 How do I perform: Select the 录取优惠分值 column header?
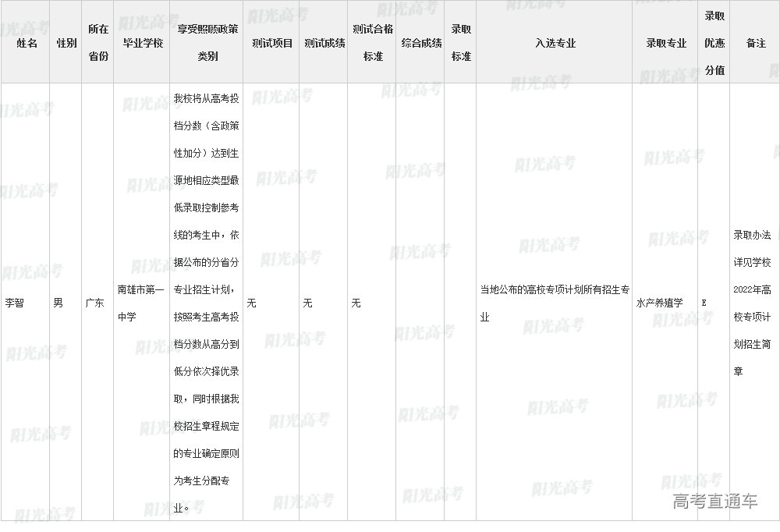point(714,42)
